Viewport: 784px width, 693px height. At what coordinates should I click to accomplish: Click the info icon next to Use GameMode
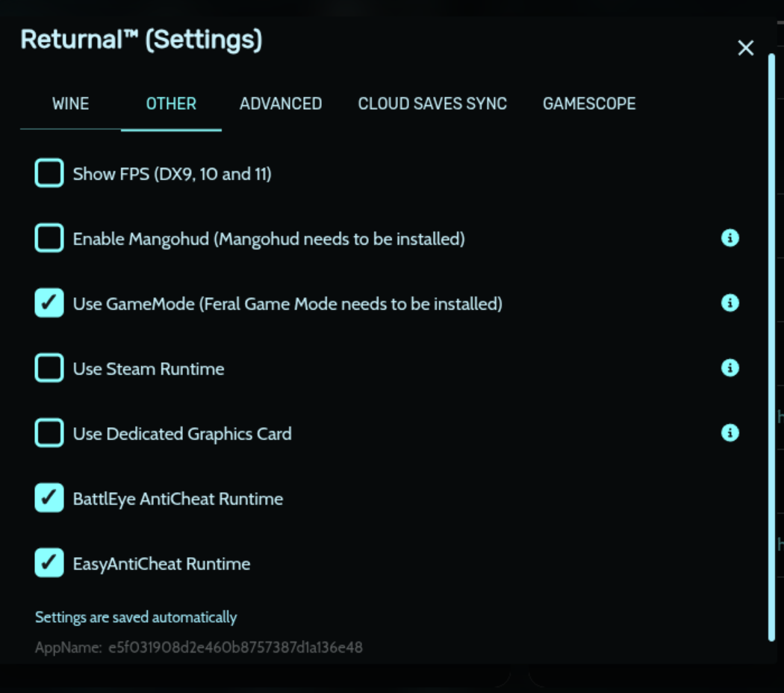tap(729, 303)
